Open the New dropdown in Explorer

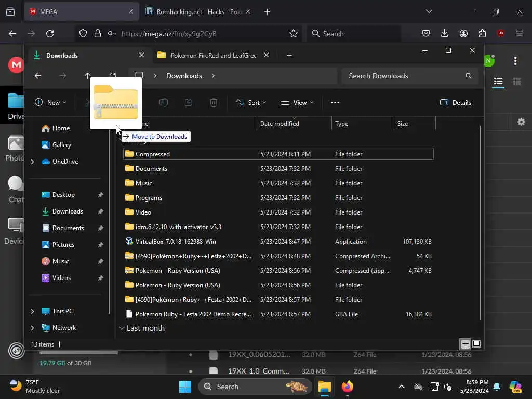coord(50,102)
